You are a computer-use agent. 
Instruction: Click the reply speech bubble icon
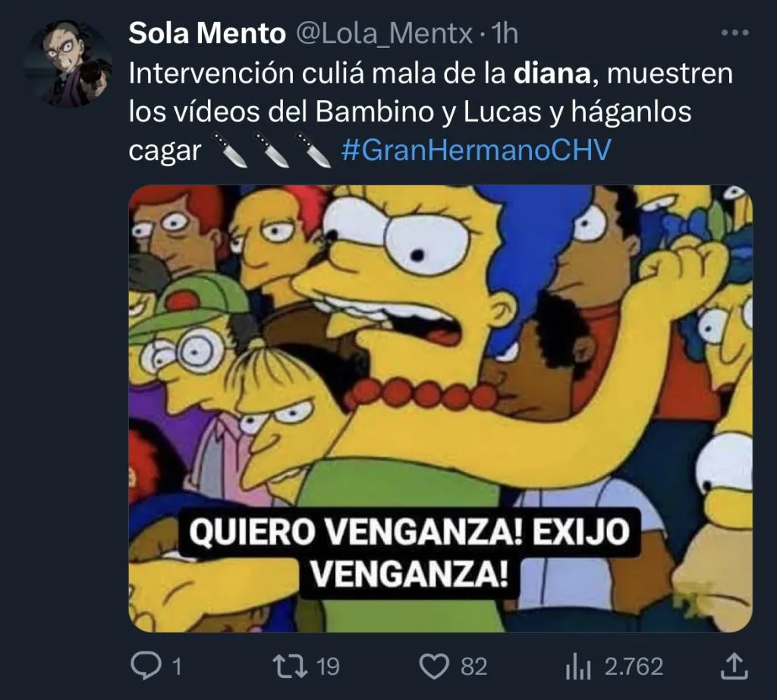pos(146,665)
